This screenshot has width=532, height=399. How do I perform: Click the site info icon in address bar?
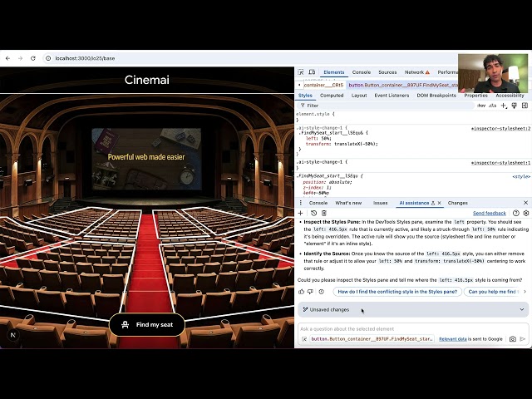[48, 58]
